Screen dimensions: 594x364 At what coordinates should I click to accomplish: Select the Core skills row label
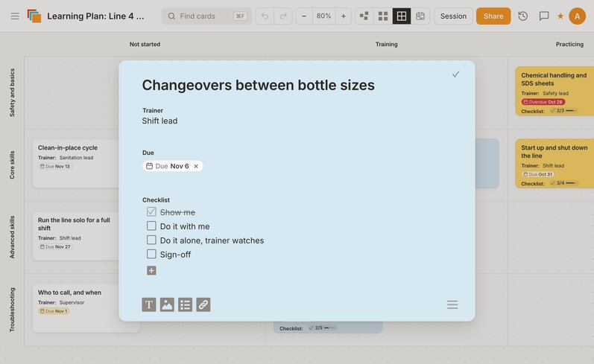tap(12, 165)
